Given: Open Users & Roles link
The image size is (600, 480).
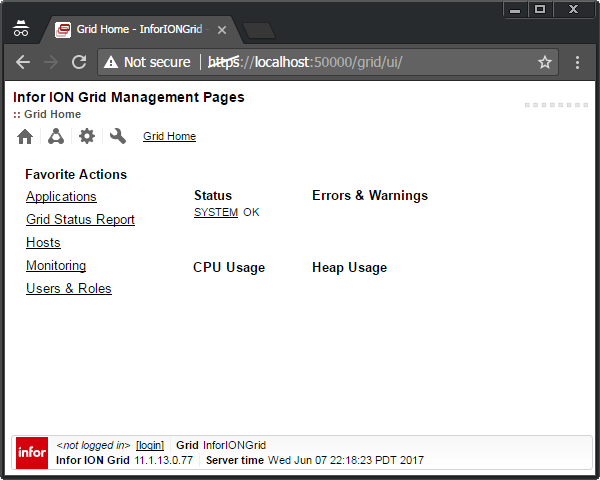Looking at the screenshot, I should 69,289.
